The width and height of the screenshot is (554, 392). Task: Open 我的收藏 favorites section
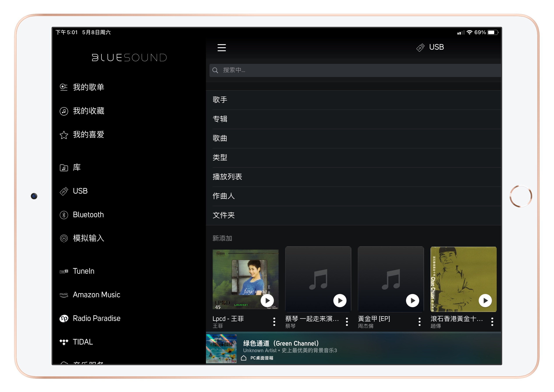[89, 111]
